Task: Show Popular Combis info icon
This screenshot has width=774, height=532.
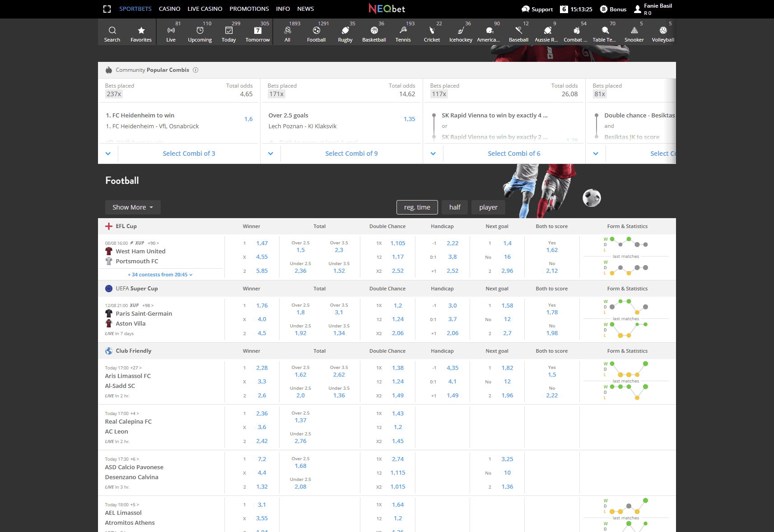Action: point(196,70)
